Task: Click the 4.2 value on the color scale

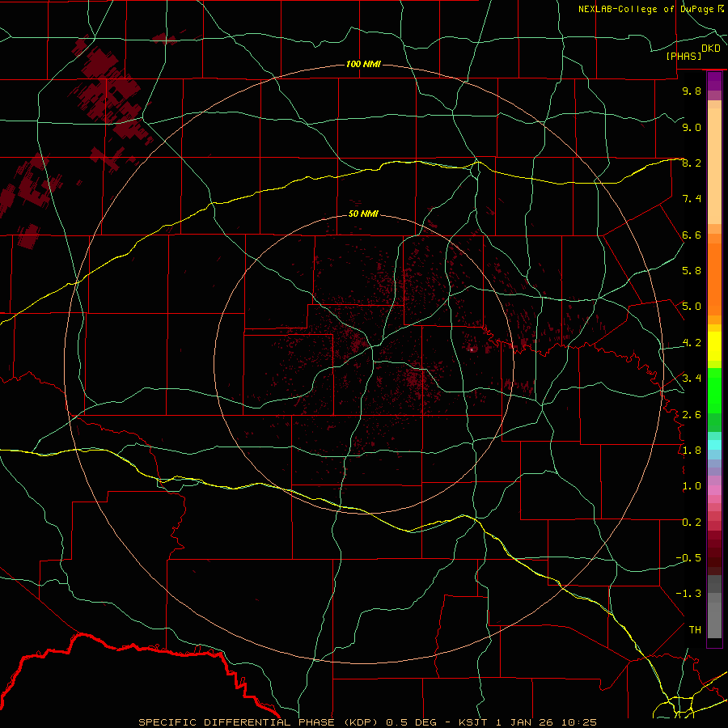Action: tap(692, 342)
